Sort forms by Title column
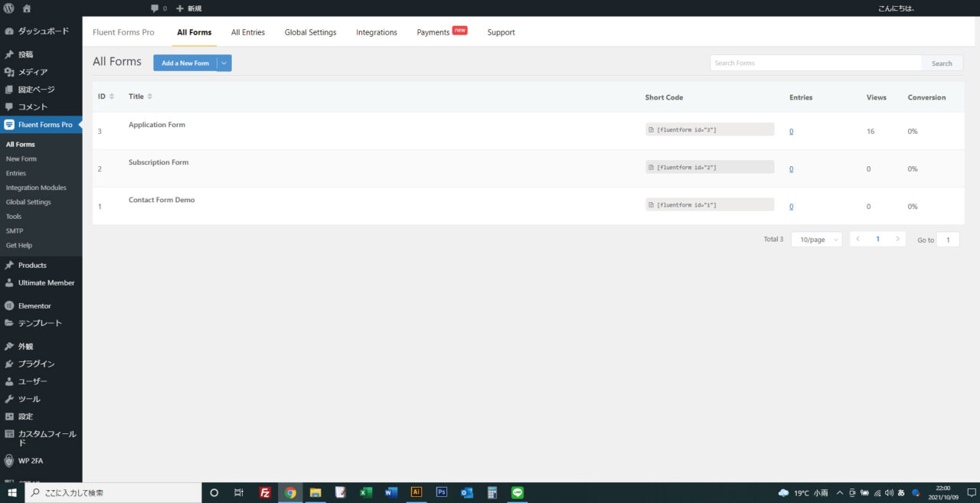 pos(140,96)
